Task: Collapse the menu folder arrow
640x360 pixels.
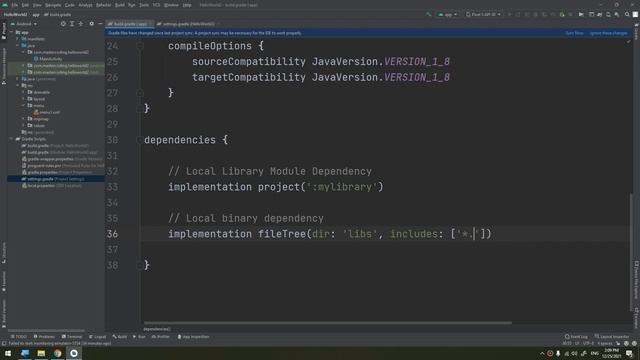Action: (x=23, y=106)
